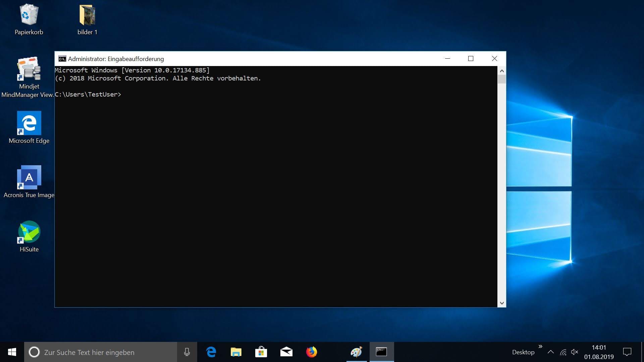The height and width of the screenshot is (362, 644).
Task: Click the Show Desktop sliver button
Action: tap(642, 352)
